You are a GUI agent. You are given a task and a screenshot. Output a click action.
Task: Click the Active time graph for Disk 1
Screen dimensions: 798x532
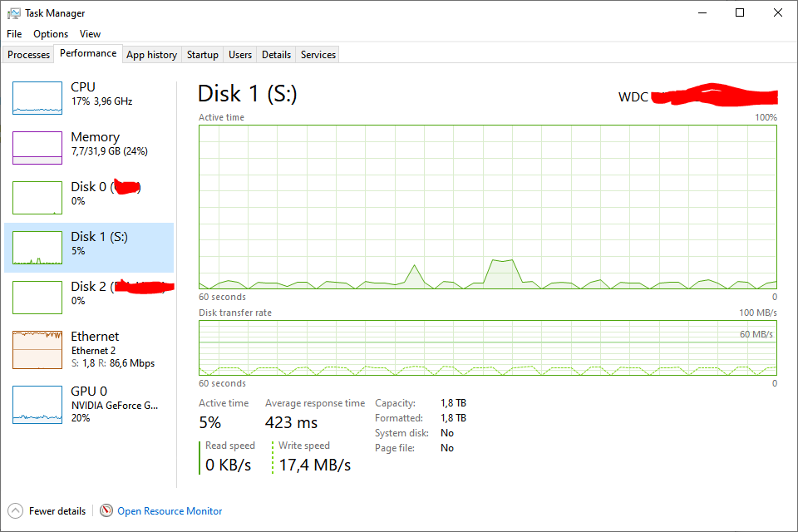point(486,208)
